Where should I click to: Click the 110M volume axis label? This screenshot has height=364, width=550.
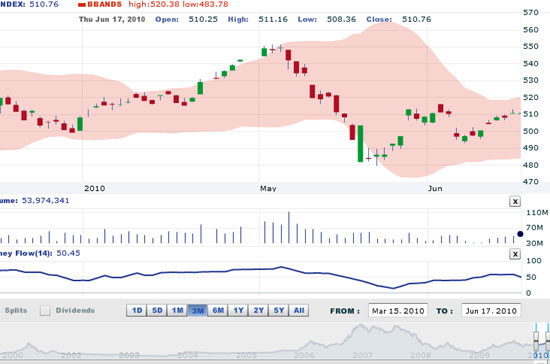(x=537, y=213)
